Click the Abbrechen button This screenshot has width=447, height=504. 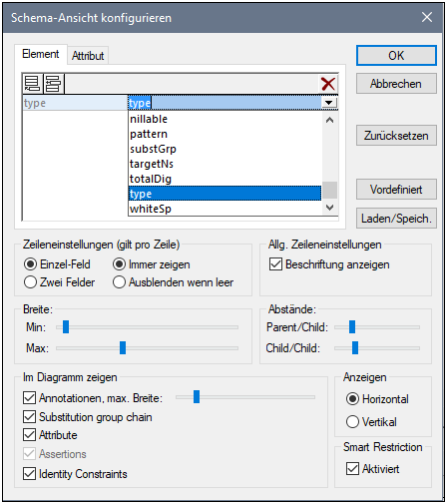click(396, 84)
